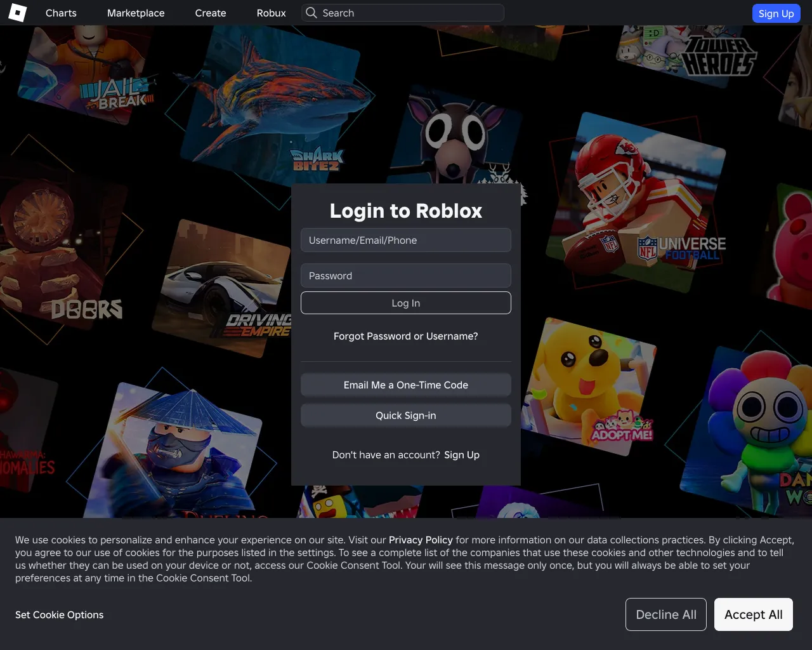The height and width of the screenshot is (650, 812).
Task: Open Set Cookie Options
Action: [60, 614]
